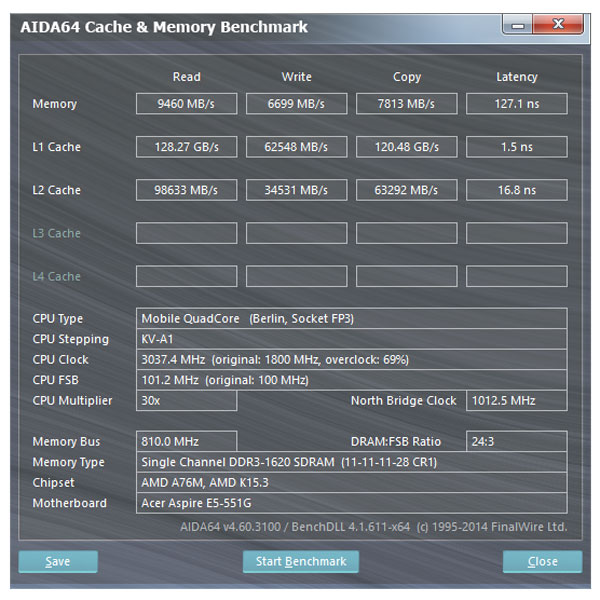This screenshot has width=600, height=600.
Task: Click the Copy column header
Action: tap(407, 77)
